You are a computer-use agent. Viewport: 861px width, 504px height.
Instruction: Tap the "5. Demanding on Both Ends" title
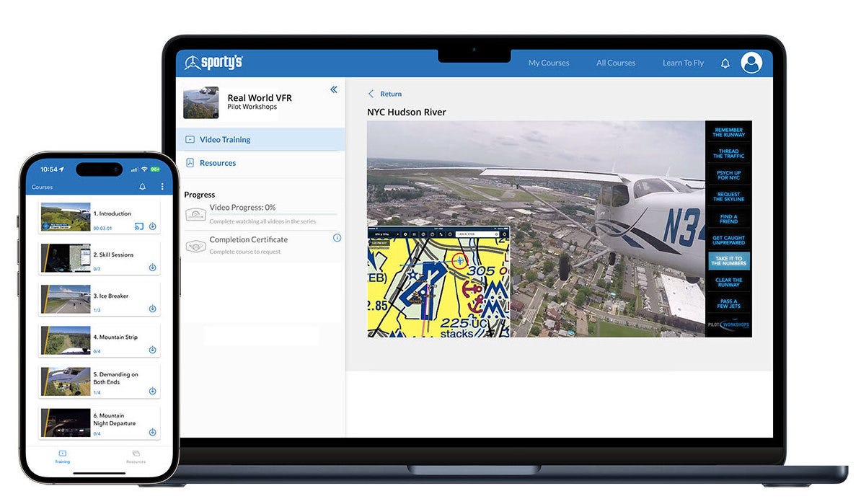pyautogui.click(x=115, y=379)
